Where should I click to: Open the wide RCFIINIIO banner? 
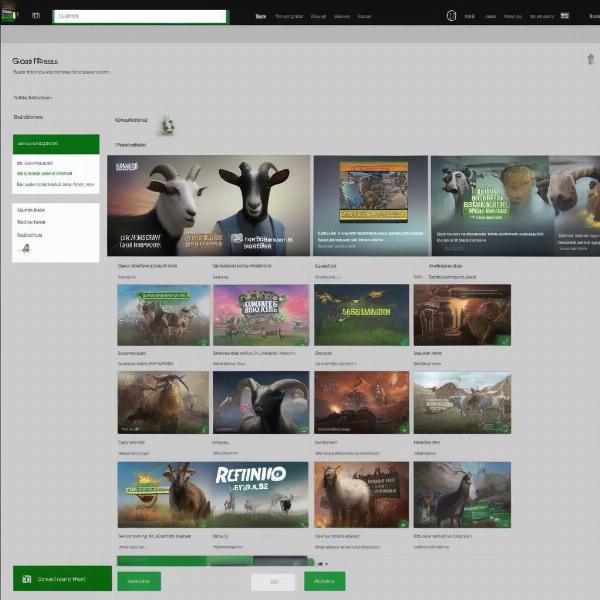(213, 495)
